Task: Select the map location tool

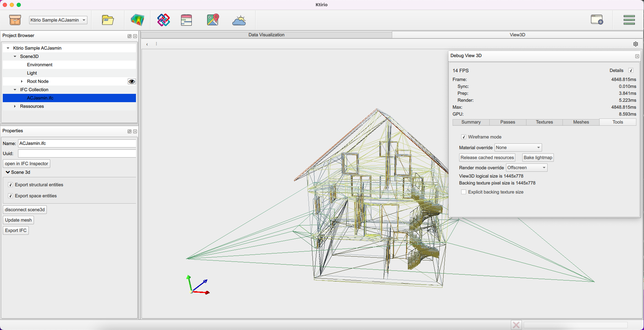Action: [x=213, y=20]
